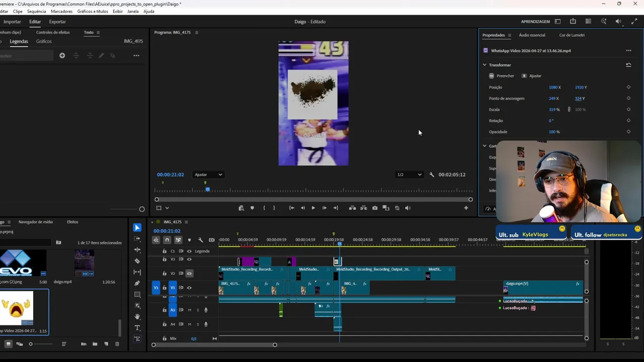Open the Texto panel menu
The width and height of the screenshot is (644, 362).
pyautogui.click(x=98, y=32)
